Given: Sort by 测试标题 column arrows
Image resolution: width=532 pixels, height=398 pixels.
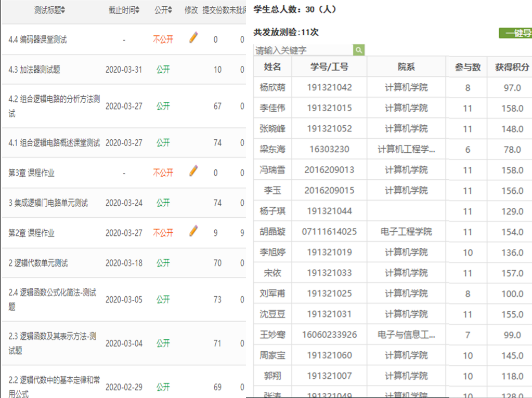Looking at the screenshot, I should coord(63,10).
